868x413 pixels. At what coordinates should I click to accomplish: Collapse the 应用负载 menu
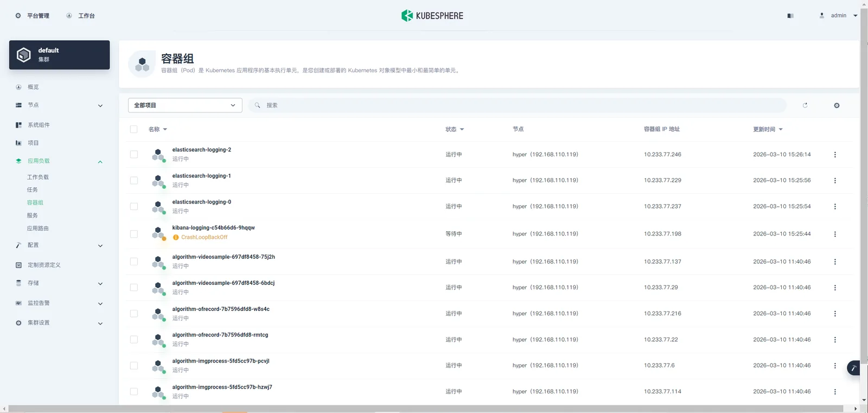[x=59, y=161]
